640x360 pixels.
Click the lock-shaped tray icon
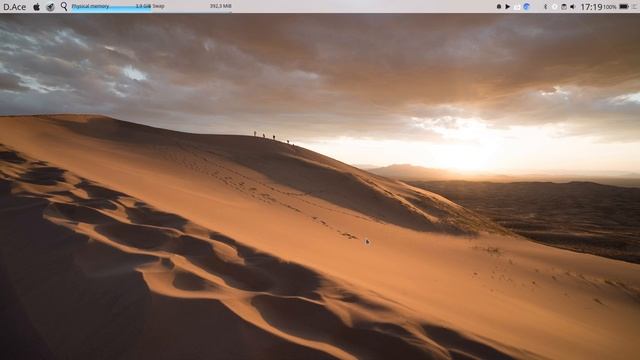(498, 7)
